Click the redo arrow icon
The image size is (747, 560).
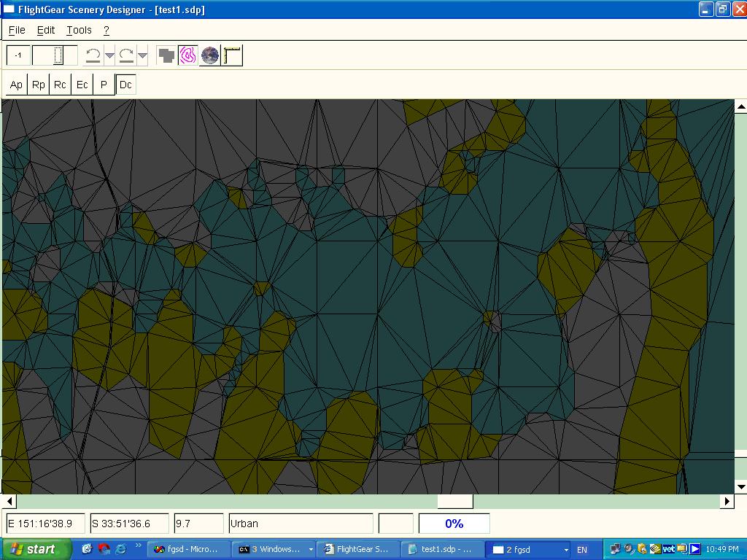(126, 55)
